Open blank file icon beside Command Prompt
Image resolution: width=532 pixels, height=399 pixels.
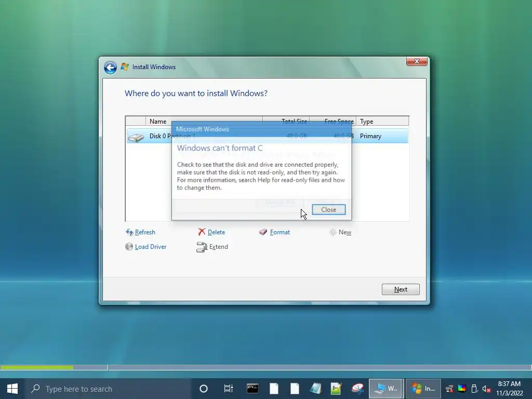[x=273, y=389]
